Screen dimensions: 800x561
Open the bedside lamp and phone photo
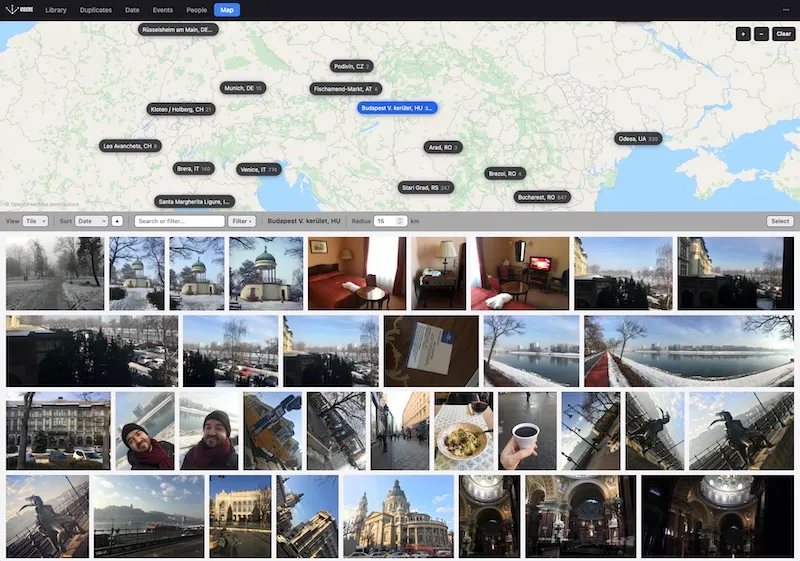pyautogui.click(x=439, y=273)
